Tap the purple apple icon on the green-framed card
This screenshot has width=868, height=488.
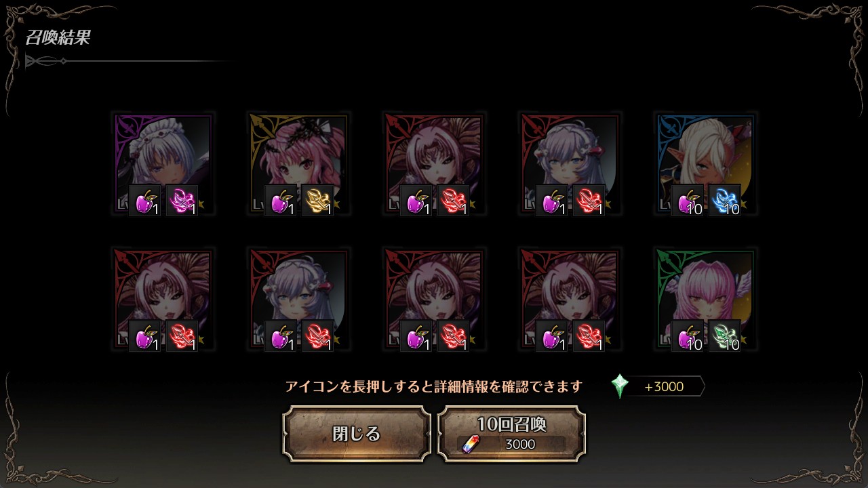coord(687,336)
